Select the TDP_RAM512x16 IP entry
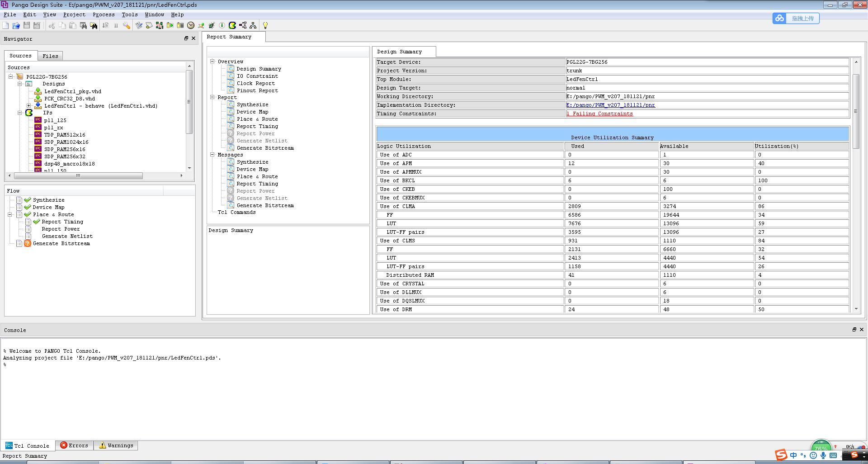 click(x=65, y=135)
